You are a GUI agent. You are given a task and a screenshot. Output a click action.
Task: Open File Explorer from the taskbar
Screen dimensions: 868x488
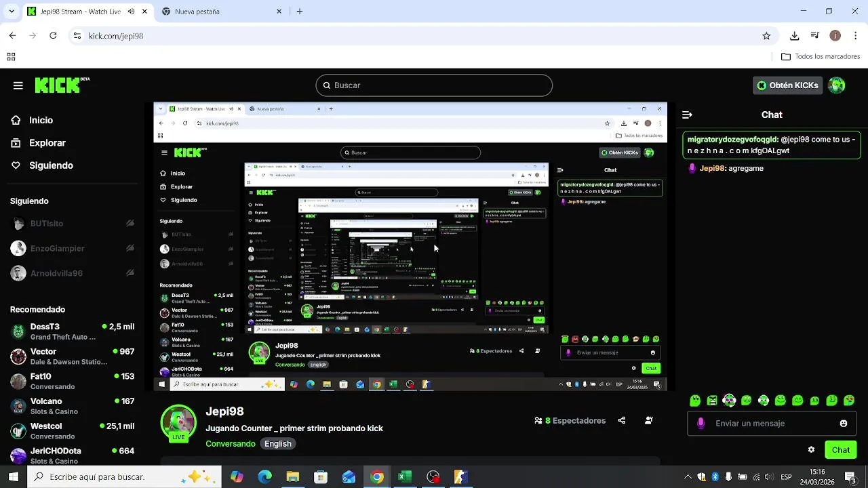(293, 477)
